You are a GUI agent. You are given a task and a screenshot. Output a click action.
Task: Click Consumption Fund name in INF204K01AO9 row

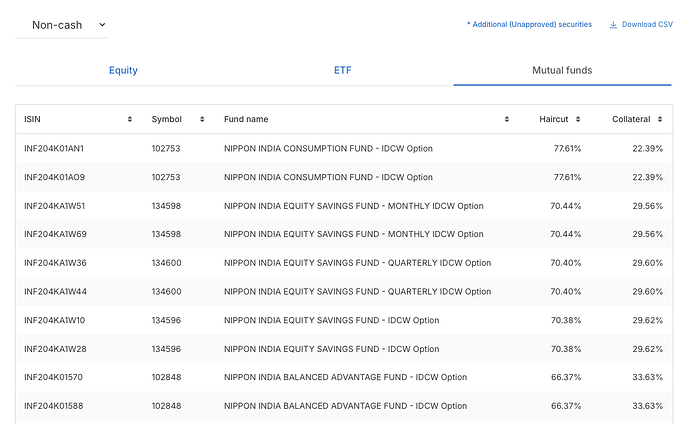(328, 177)
